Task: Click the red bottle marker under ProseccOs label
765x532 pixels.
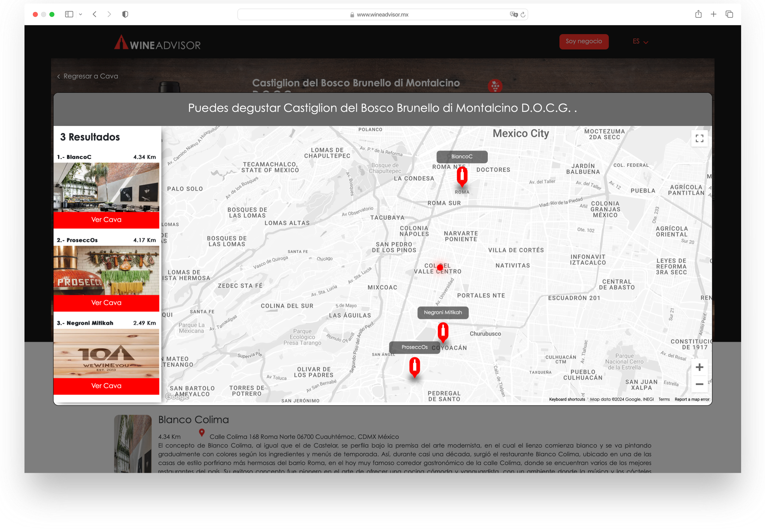Action: pos(414,367)
